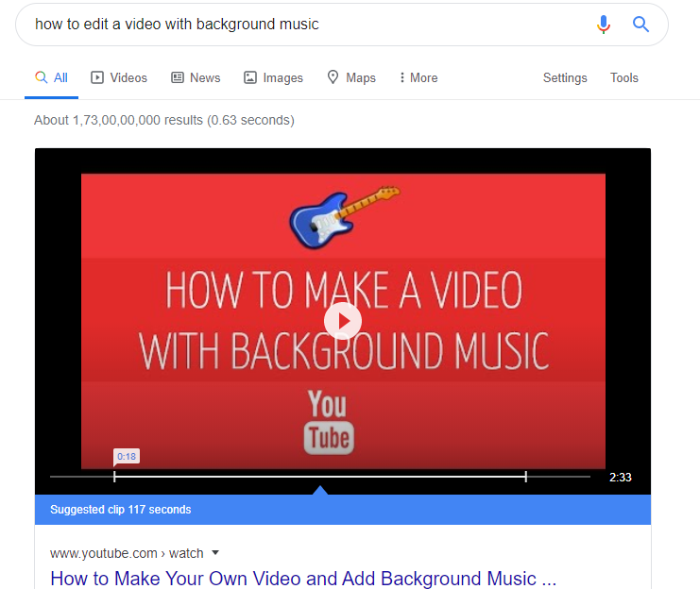This screenshot has height=589, width=700.
Task: Click the clip end marker on timeline
Action: (526, 477)
